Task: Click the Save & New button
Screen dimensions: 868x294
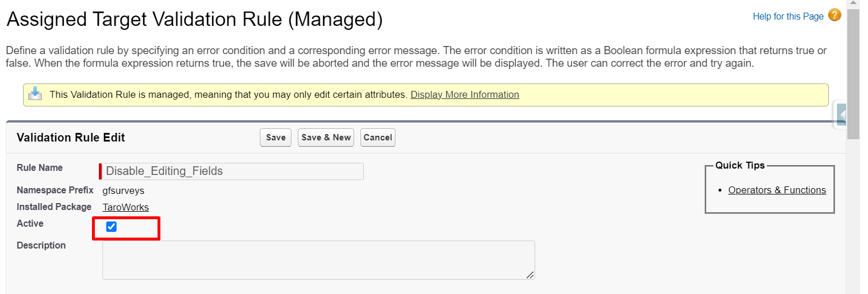Action: 326,138
